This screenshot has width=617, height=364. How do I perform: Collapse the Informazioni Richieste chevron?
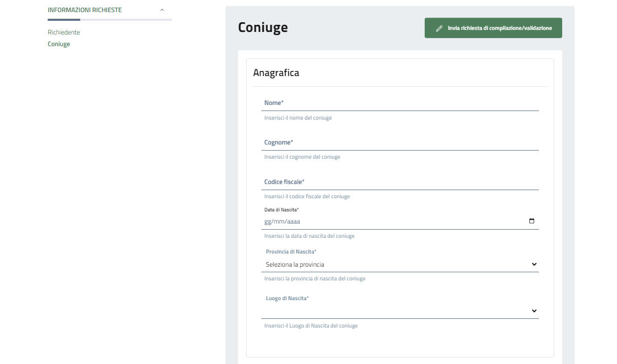(162, 10)
